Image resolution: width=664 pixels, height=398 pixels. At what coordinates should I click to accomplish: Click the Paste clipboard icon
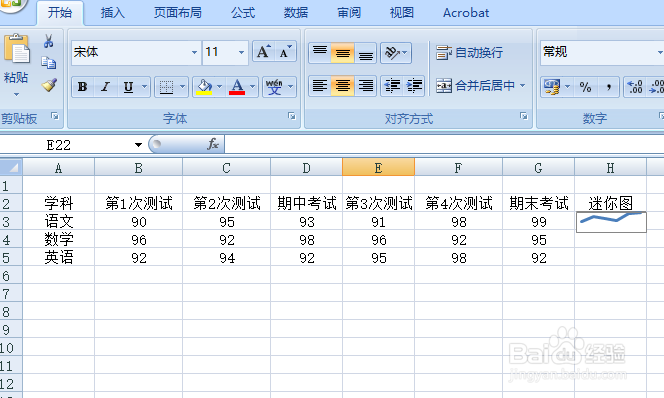tap(17, 49)
